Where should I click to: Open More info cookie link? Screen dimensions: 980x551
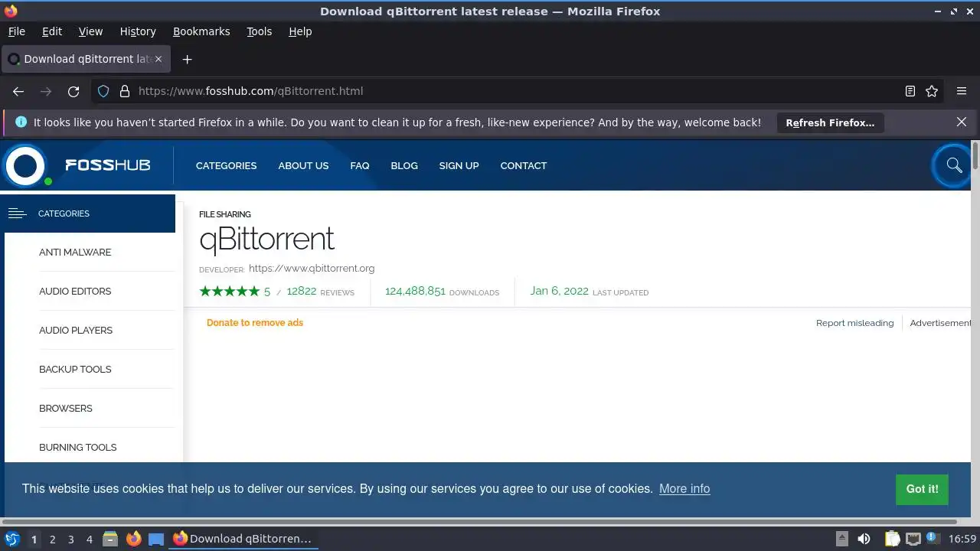[x=684, y=489]
